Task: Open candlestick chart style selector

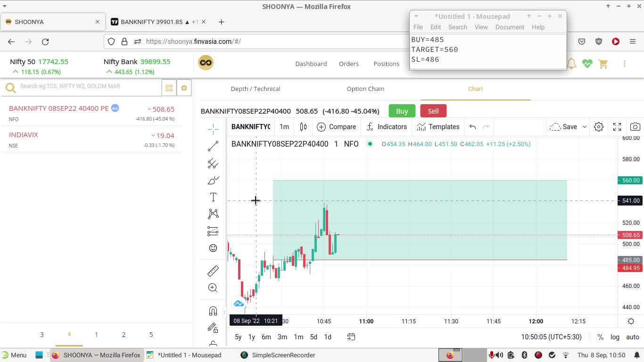Action: (303, 127)
